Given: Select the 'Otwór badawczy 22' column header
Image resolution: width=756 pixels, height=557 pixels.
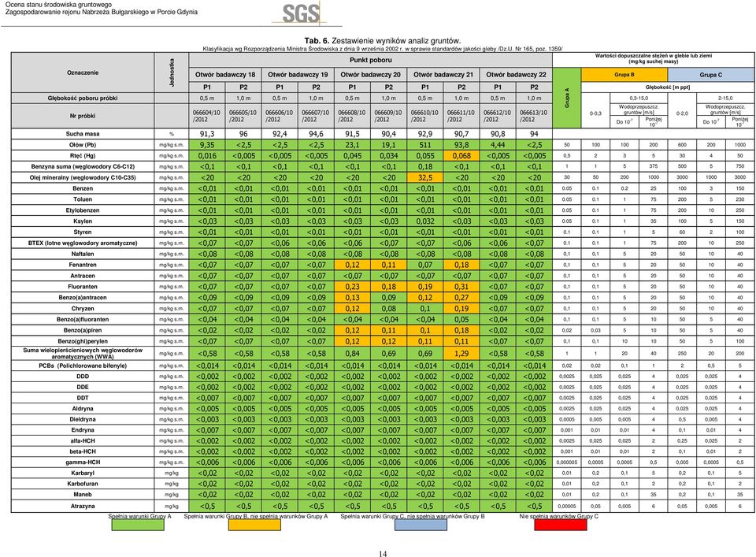Looking at the screenshot, I should pos(516,75).
